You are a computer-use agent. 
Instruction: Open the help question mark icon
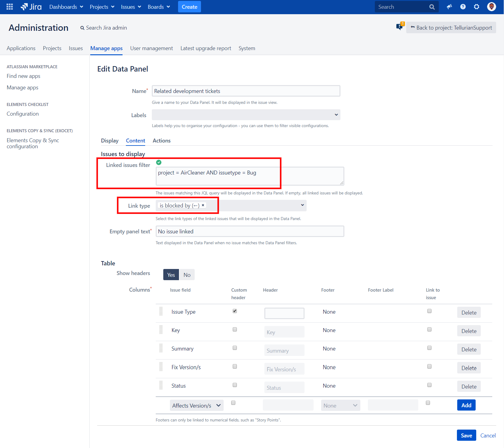[463, 6]
